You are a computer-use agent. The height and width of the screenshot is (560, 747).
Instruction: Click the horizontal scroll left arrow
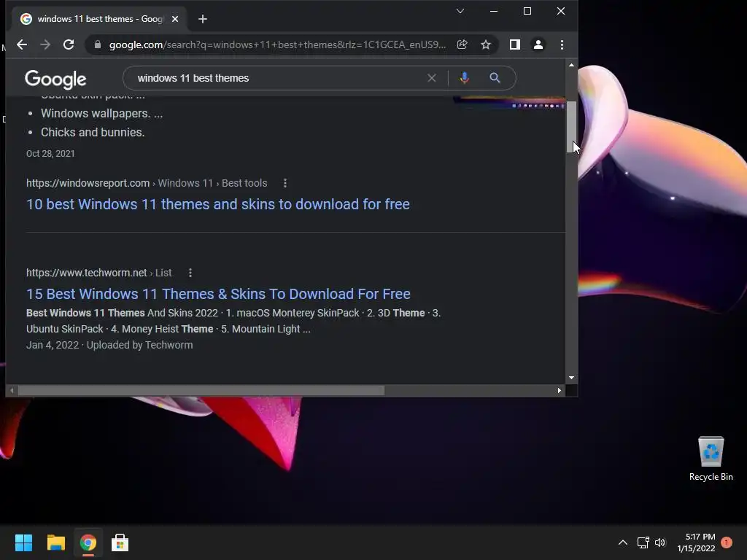[x=12, y=391]
